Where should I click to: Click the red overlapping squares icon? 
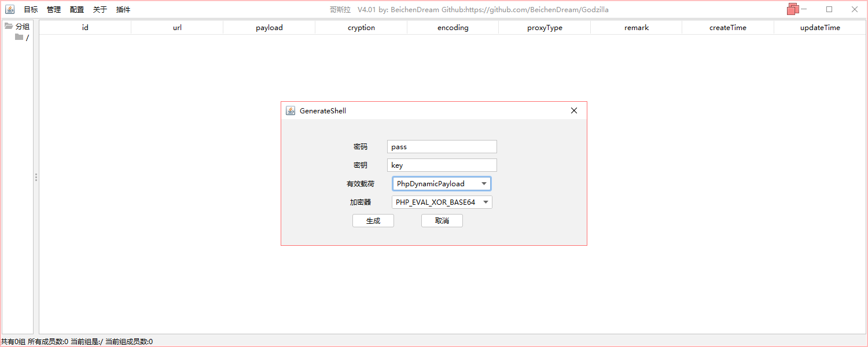[793, 9]
